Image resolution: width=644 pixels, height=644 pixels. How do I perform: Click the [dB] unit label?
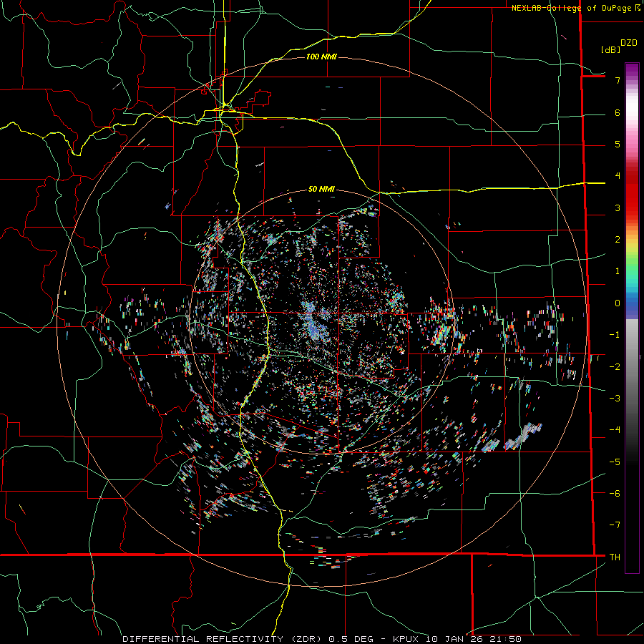pyautogui.click(x=610, y=49)
